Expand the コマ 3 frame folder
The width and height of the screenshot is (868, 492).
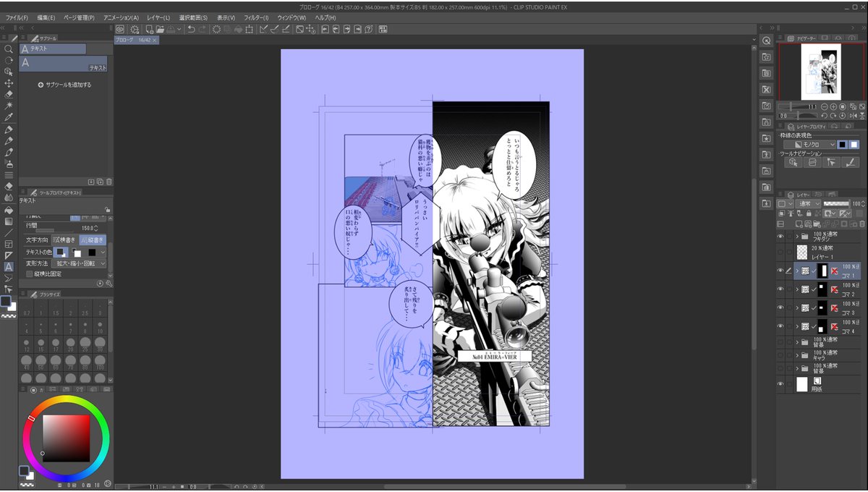pos(797,307)
